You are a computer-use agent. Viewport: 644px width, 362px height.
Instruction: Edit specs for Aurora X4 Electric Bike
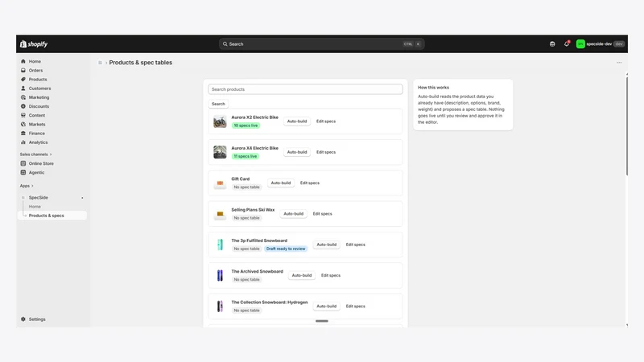[326, 152]
